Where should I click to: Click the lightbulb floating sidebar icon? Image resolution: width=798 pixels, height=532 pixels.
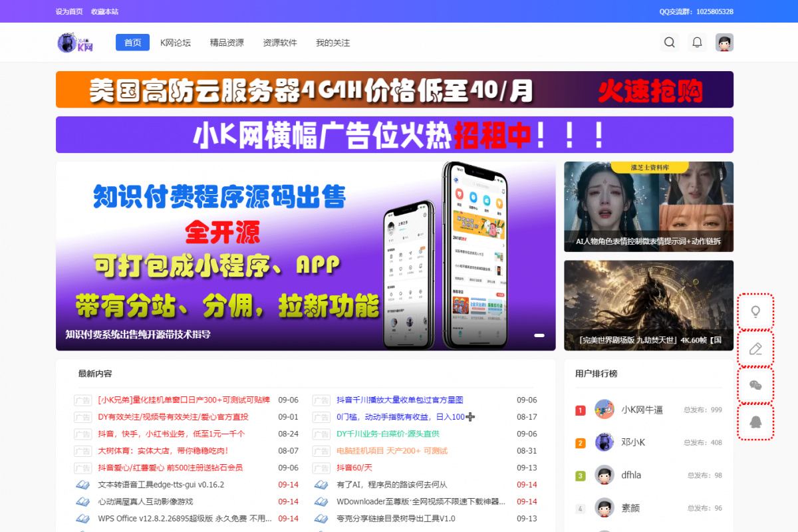pos(755,311)
